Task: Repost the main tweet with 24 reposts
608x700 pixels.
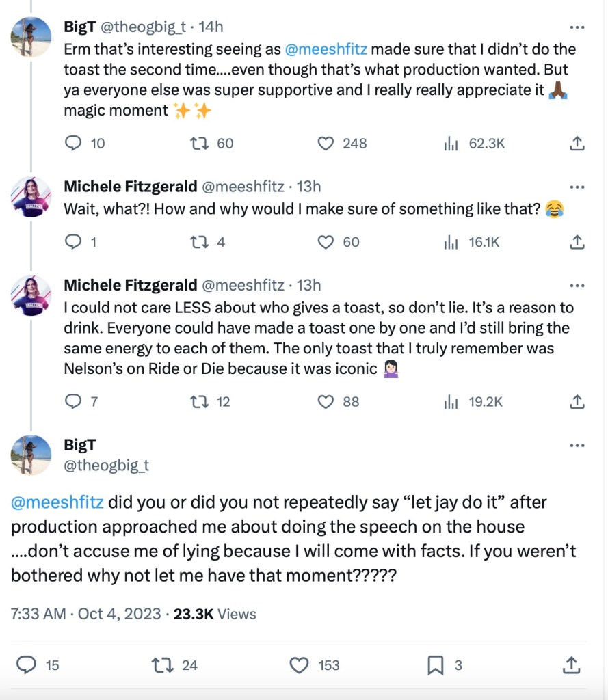Action: click(162, 664)
